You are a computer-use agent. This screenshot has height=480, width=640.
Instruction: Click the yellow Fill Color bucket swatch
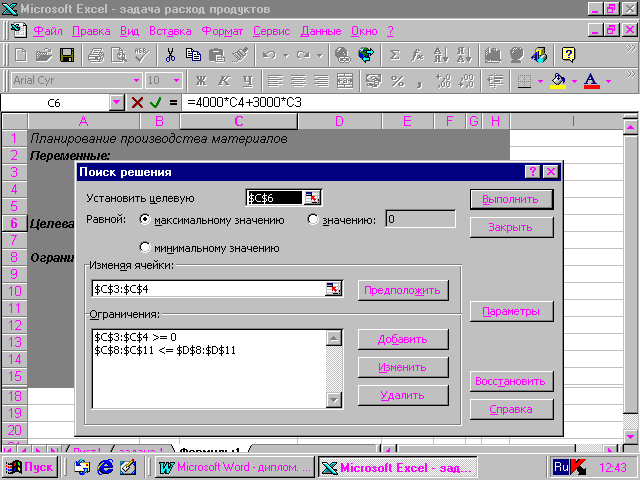(x=558, y=81)
